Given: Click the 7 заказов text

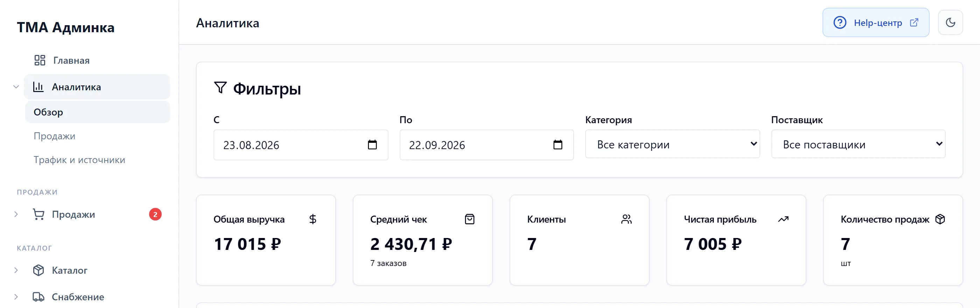Looking at the screenshot, I should (388, 263).
